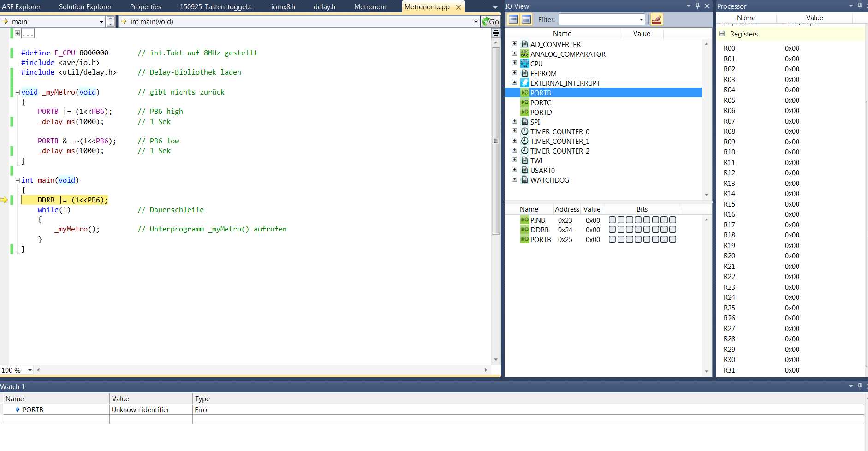Select the TIMER_COUNTER_2 clock icon
Viewport: 868px width, 451px height.
tap(524, 150)
